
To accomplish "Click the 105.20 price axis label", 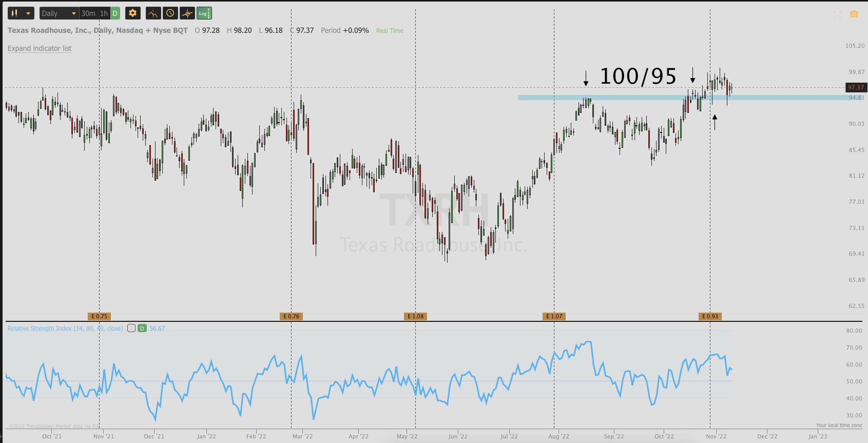I will point(855,46).
